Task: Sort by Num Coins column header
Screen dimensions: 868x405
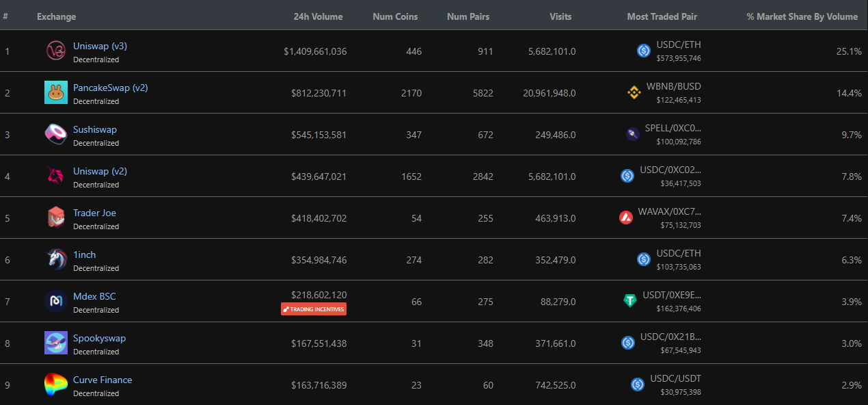Action: pyautogui.click(x=395, y=16)
